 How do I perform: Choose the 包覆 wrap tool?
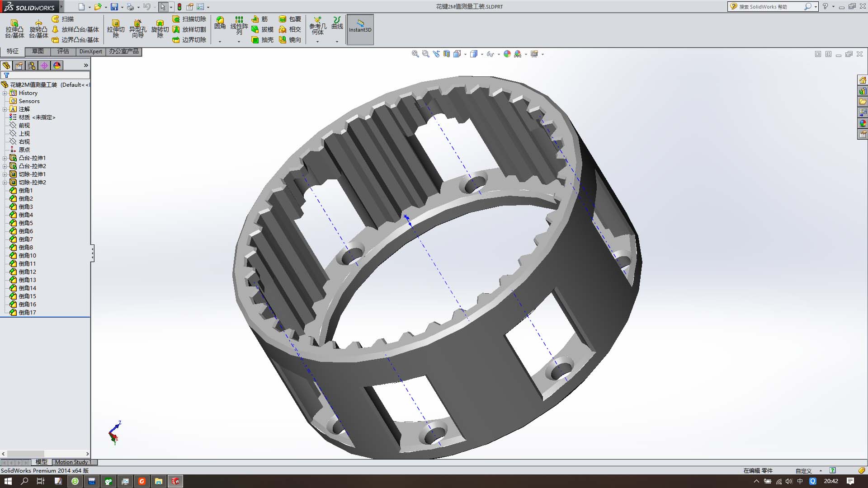coord(290,19)
